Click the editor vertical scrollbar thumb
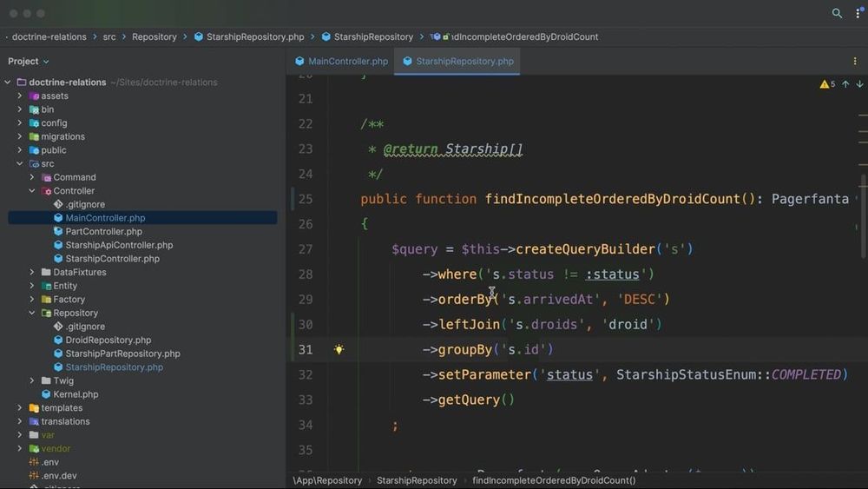The width and height of the screenshot is (868, 489). pyautogui.click(x=864, y=216)
